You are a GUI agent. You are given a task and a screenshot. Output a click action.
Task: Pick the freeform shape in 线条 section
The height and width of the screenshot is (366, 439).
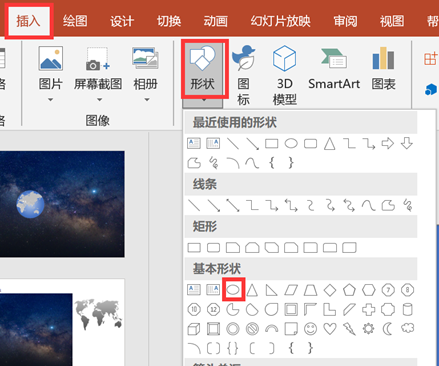(x=388, y=206)
